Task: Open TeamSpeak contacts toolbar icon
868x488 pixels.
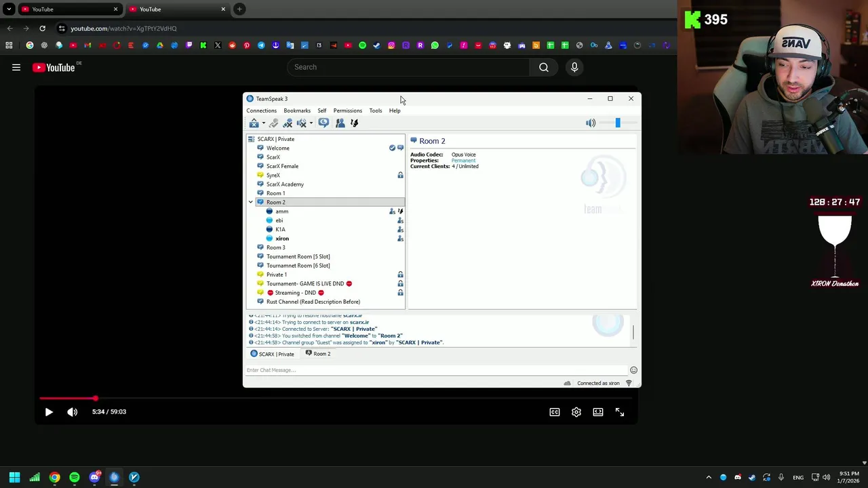Action: pyautogui.click(x=340, y=123)
